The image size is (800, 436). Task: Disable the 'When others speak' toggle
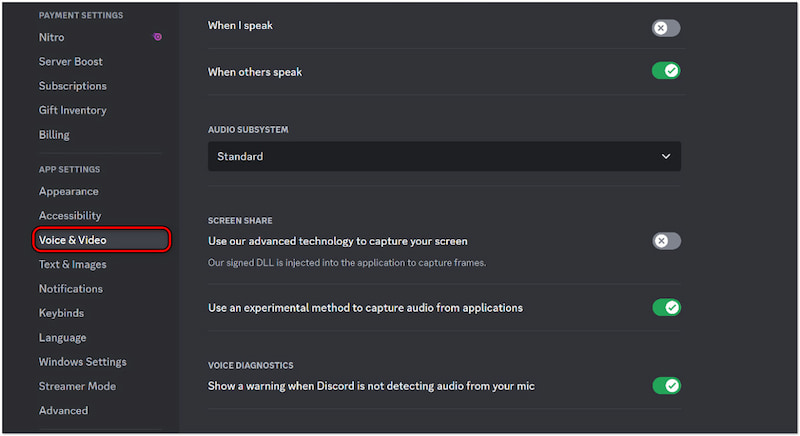tap(666, 71)
